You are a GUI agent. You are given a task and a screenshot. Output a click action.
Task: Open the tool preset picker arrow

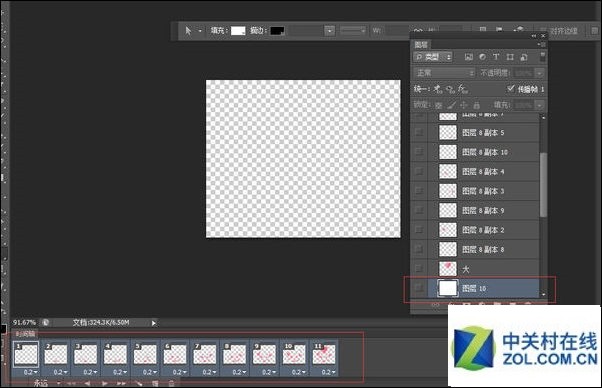[200, 31]
